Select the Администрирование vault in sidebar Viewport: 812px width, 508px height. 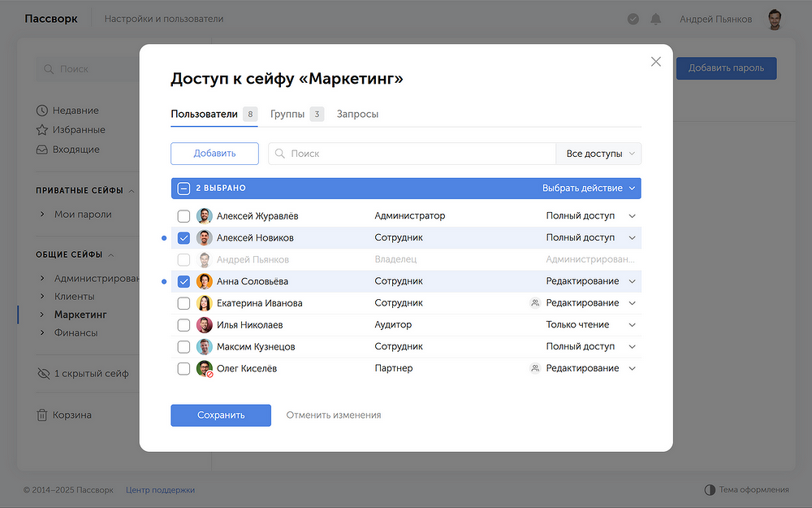pyautogui.click(x=97, y=278)
